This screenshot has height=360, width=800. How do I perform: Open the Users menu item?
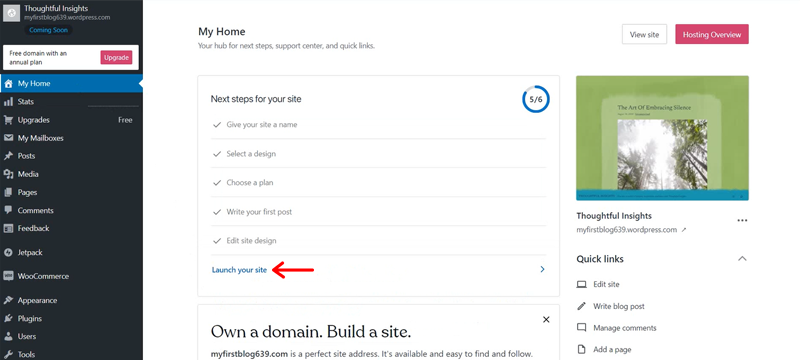[71, 337]
